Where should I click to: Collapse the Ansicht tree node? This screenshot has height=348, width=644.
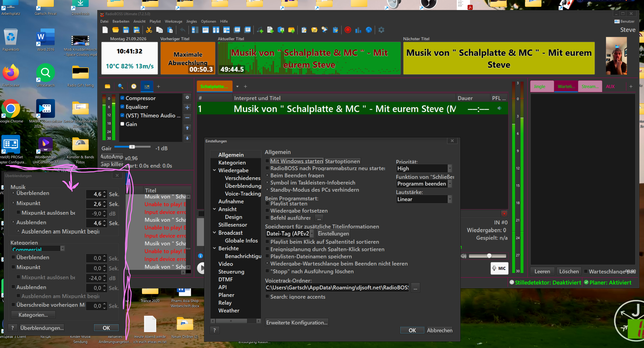pos(214,209)
